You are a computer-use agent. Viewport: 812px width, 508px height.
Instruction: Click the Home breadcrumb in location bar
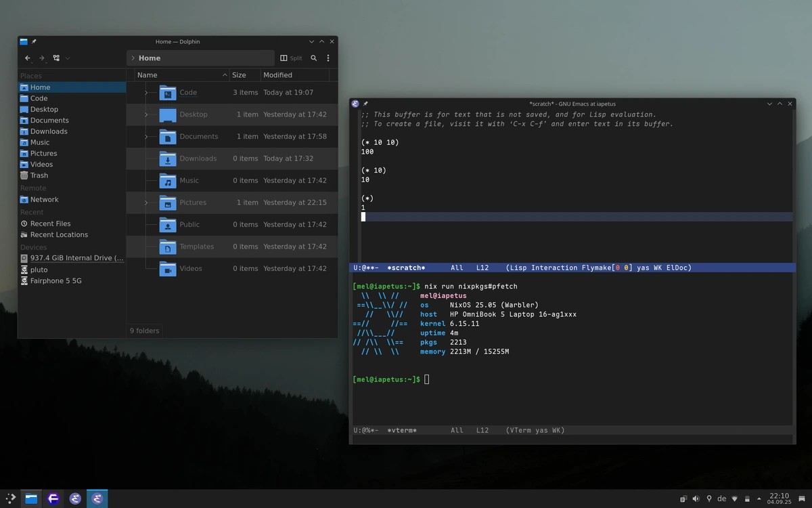pyautogui.click(x=150, y=58)
